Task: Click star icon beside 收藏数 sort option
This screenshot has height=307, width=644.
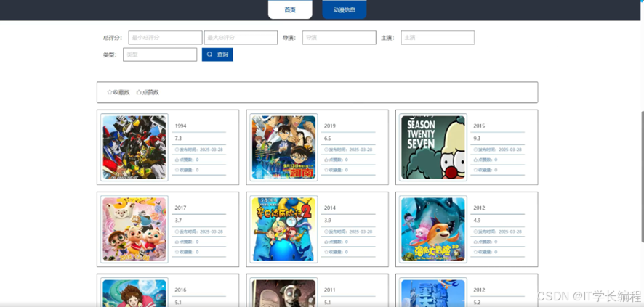Action: point(110,92)
